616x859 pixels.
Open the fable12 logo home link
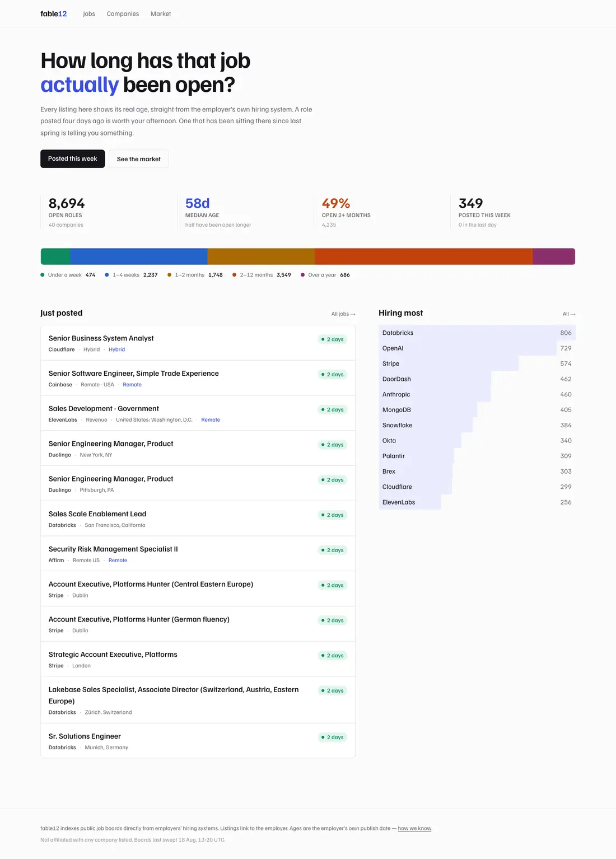click(53, 13)
